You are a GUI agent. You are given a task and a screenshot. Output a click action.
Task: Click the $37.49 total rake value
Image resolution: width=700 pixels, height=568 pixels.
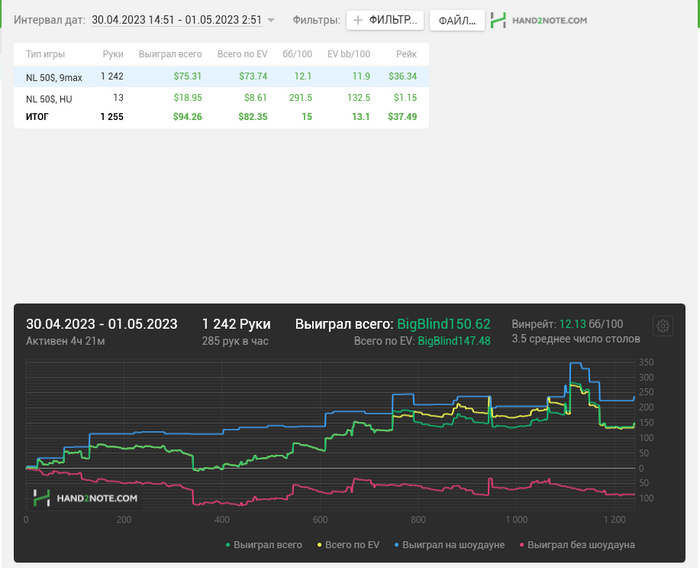tap(403, 117)
